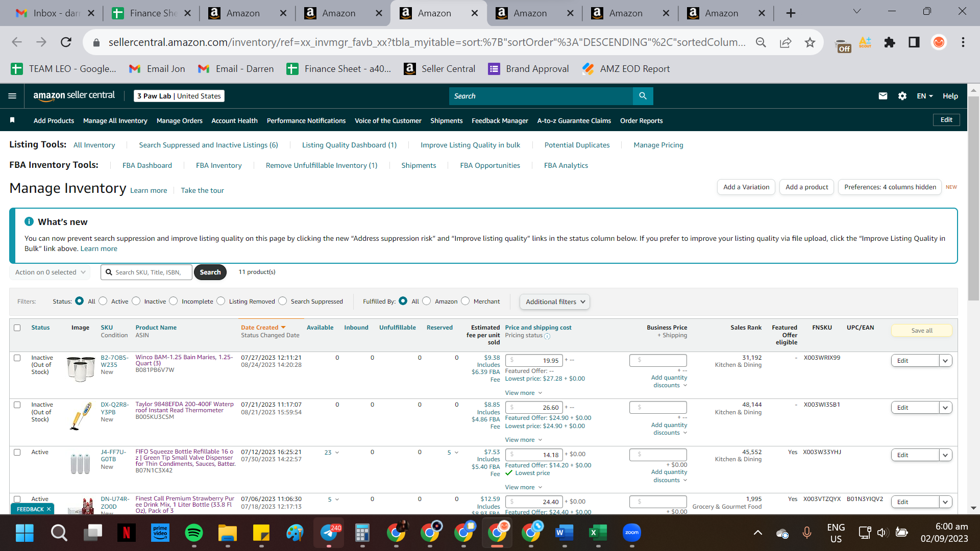Expand available quantity 23 details
Viewport: 980px width, 551px height.
tap(332, 453)
